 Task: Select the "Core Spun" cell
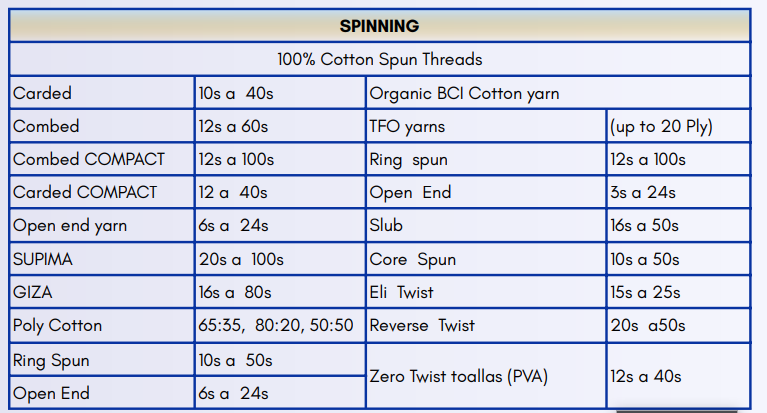click(413, 259)
